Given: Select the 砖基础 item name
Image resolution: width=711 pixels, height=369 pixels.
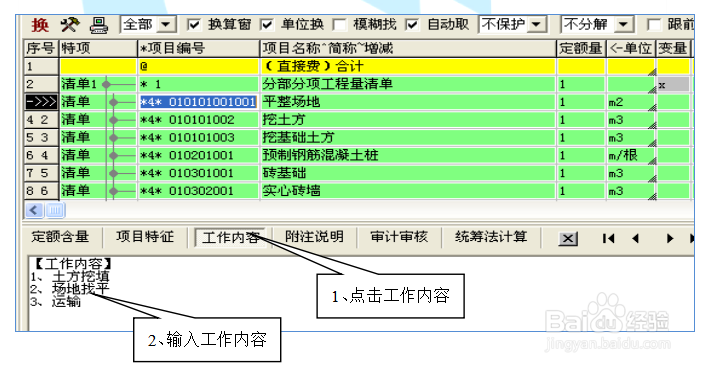Looking at the screenshot, I should click(284, 173).
